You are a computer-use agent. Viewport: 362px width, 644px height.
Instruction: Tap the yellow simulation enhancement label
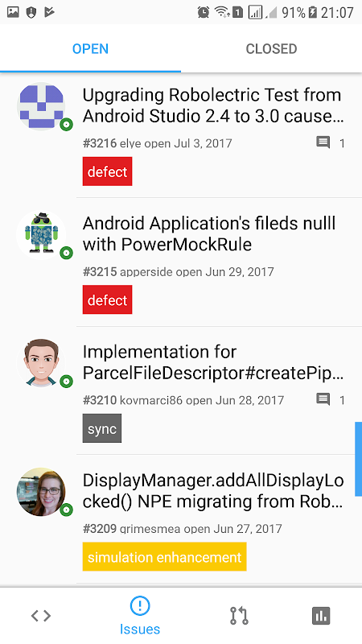coord(164,556)
